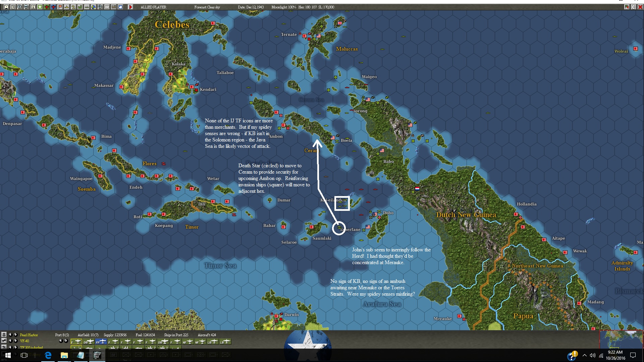Screen dimensions: 644x362
Task: Click the green star toolbar icon
Action: [40, 7]
